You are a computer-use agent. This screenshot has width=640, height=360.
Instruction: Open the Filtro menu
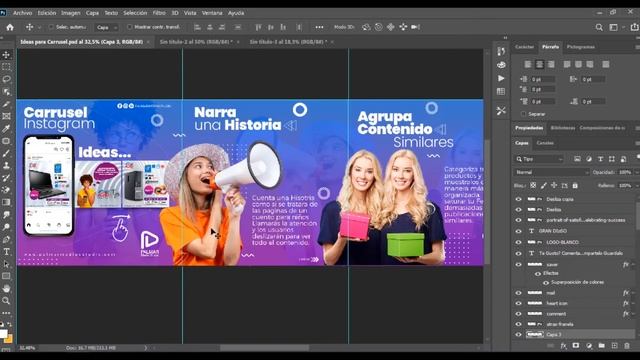[x=159, y=13]
